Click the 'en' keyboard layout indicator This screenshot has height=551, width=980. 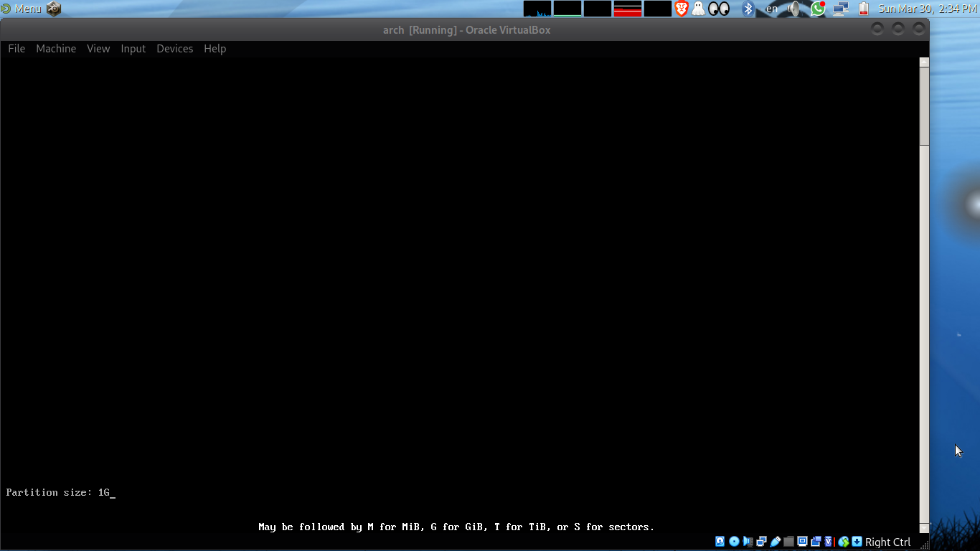pyautogui.click(x=772, y=9)
